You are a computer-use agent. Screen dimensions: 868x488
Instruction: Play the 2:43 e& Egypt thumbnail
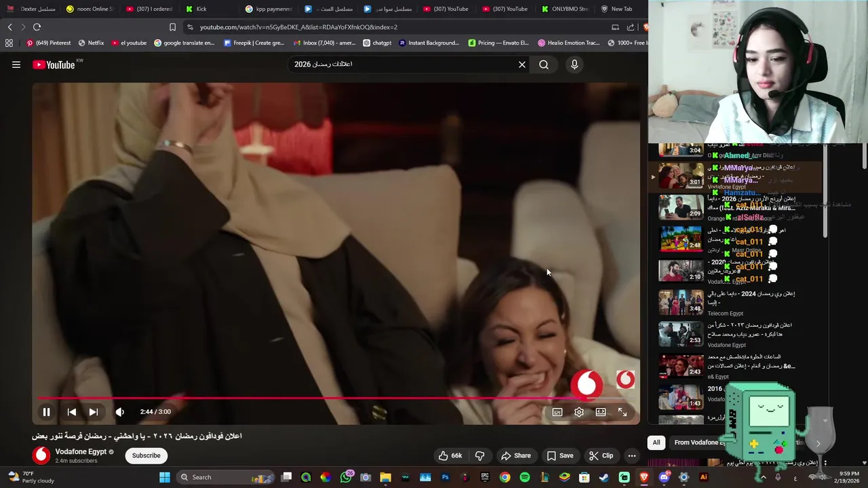(681, 365)
